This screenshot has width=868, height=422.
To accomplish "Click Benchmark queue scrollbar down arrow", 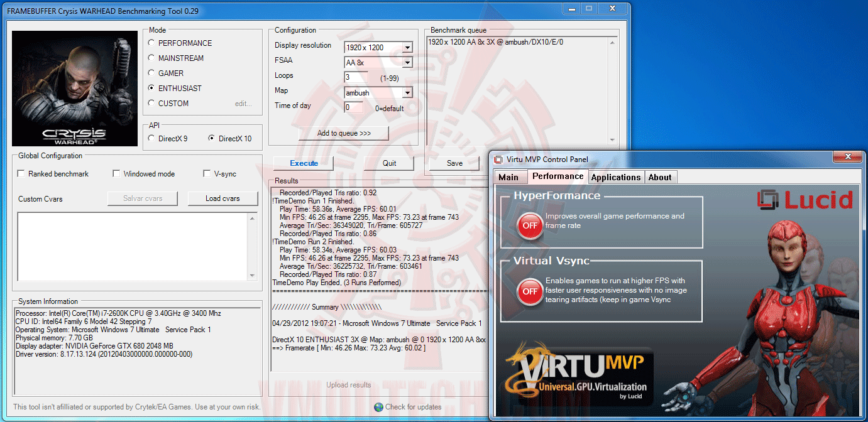I will click(x=612, y=140).
